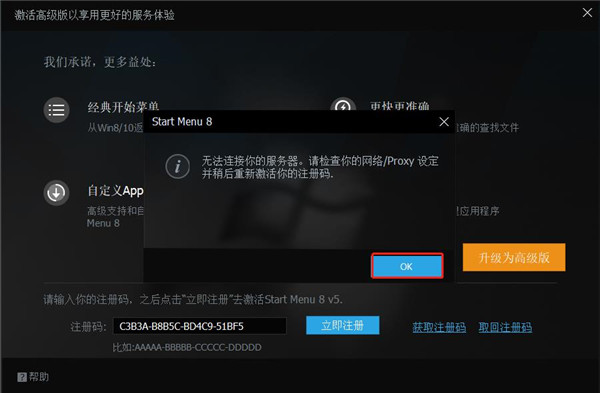Click the 注册码: field label
Image resolution: width=600 pixels, height=393 pixels.
[88, 327]
